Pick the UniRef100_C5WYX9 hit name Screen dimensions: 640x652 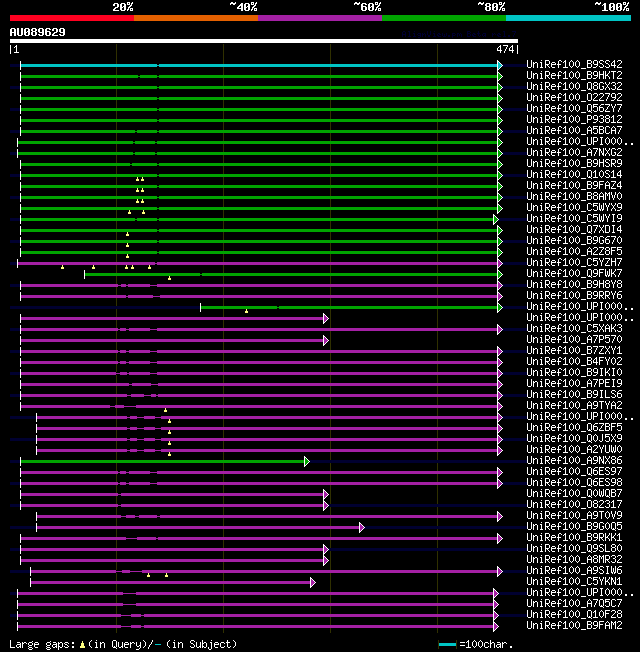click(574, 207)
